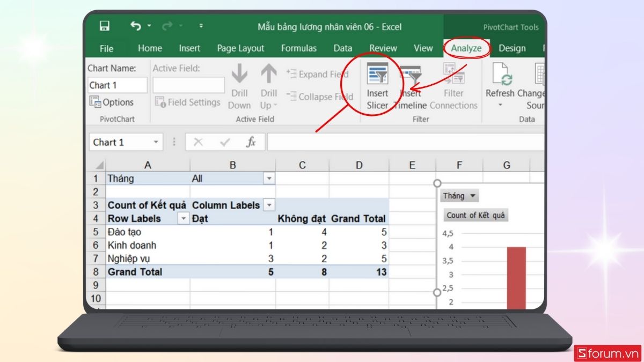
Task: Click the Refresh data icon
Action: [500, 75]
